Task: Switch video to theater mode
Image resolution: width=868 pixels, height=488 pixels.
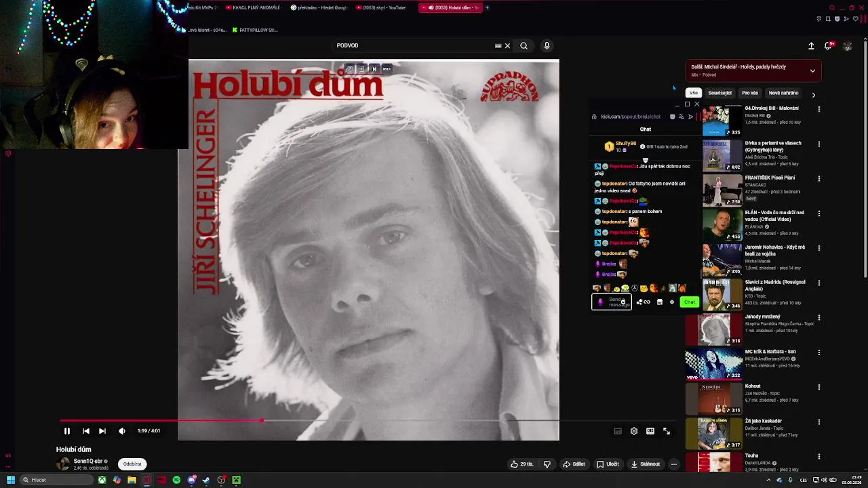Action: click(650, 431)
